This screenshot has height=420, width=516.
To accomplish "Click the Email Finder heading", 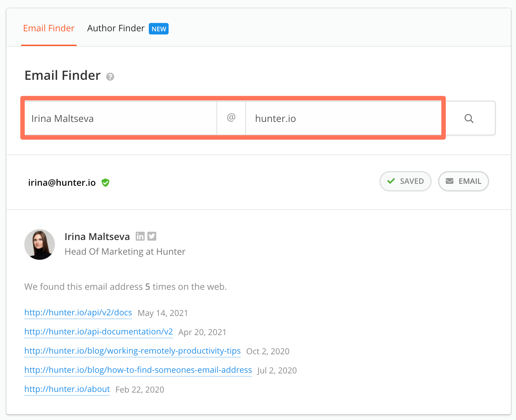I will click(x=63, y=76).
